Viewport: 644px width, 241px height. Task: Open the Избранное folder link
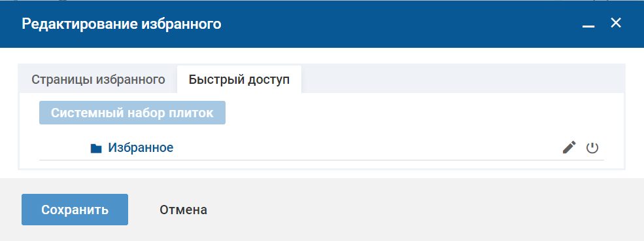(x=141, y=147)
